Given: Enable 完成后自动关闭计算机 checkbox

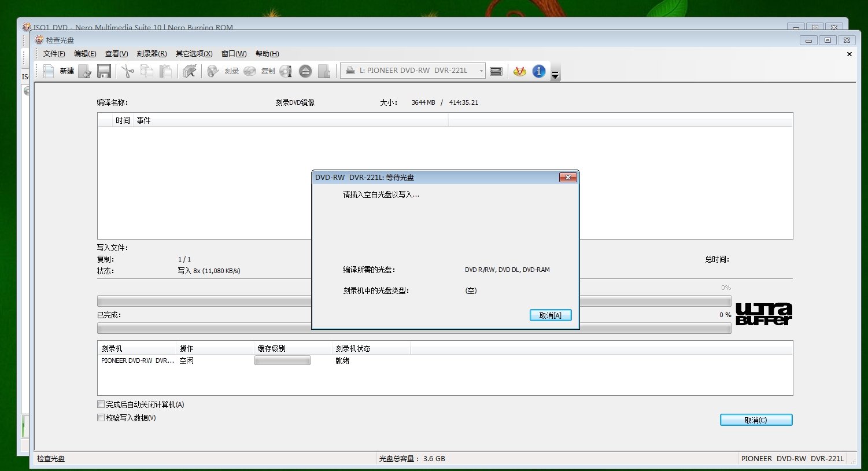Looking at the screenshot, I should click(101, 404).
